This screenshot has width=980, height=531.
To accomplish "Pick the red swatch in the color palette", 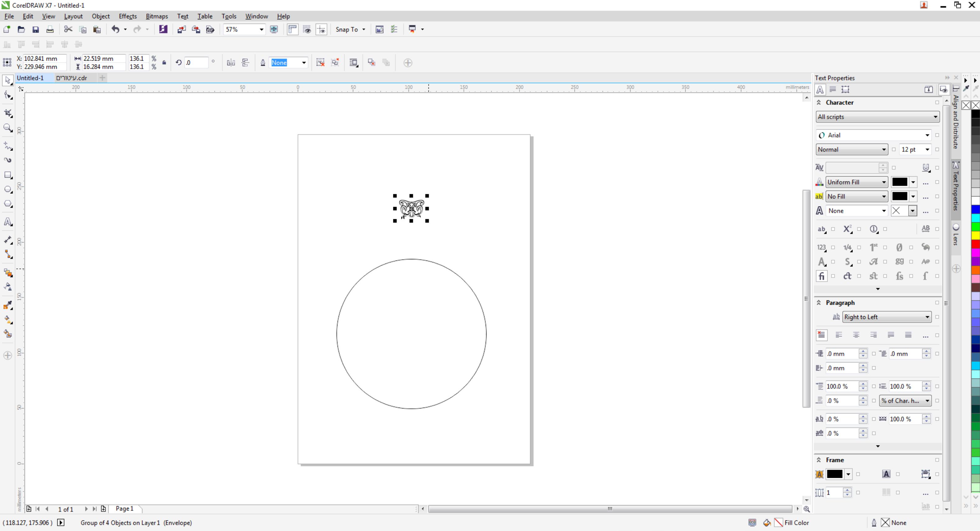I will [x=975, y=244].
